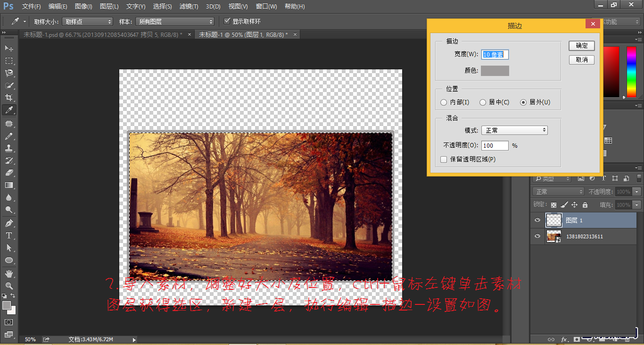Select the Ellipse shape tool

click(9, 260)
